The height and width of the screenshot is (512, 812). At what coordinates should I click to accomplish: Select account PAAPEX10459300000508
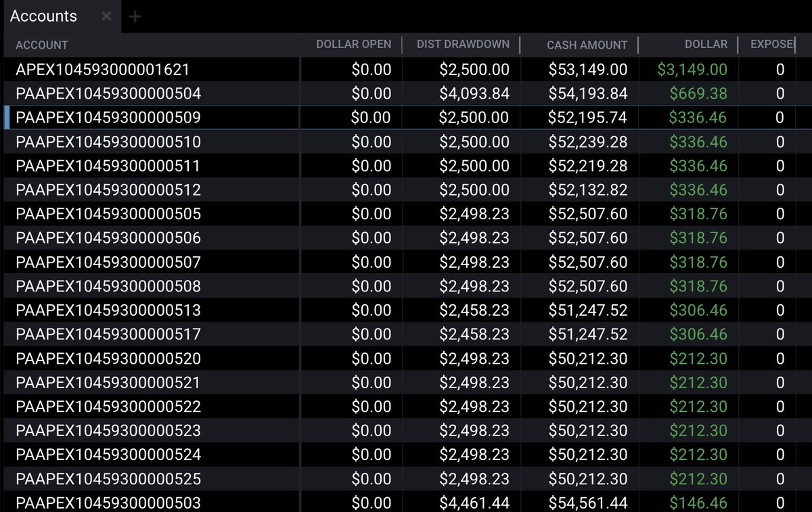coord(108,287)
